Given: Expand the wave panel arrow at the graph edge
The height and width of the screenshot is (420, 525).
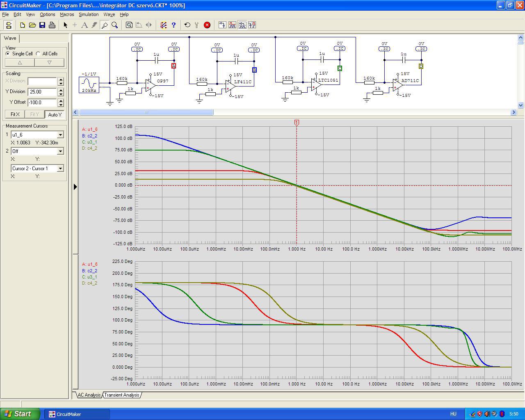Looking at the screenshot, I should click(75, 187).
